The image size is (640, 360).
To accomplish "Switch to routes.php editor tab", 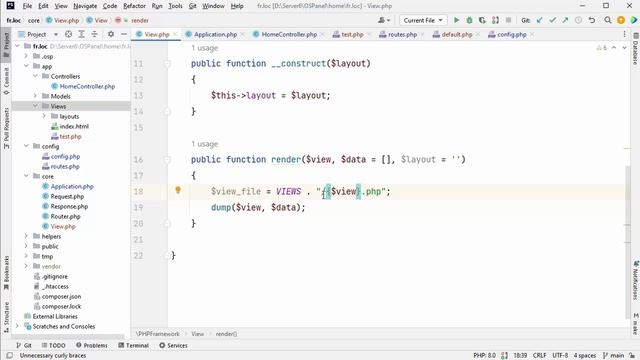I will (x=402, y=34).
